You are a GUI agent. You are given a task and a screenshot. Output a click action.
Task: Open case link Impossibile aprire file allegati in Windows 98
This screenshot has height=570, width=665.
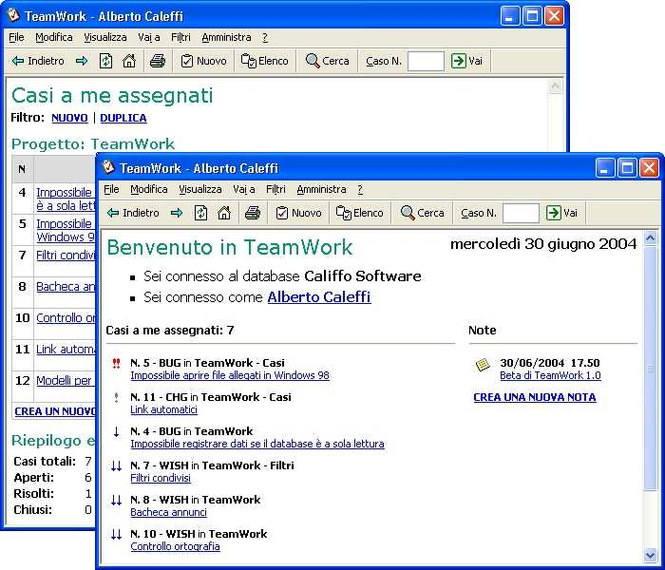click(x=230, y=375)
